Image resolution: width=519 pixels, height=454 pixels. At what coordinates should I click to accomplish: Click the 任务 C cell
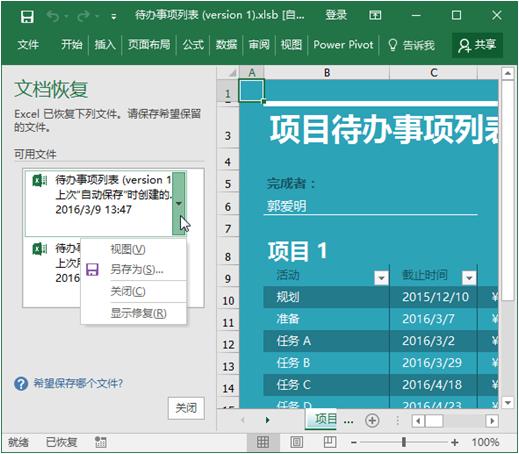click(326, 385)
